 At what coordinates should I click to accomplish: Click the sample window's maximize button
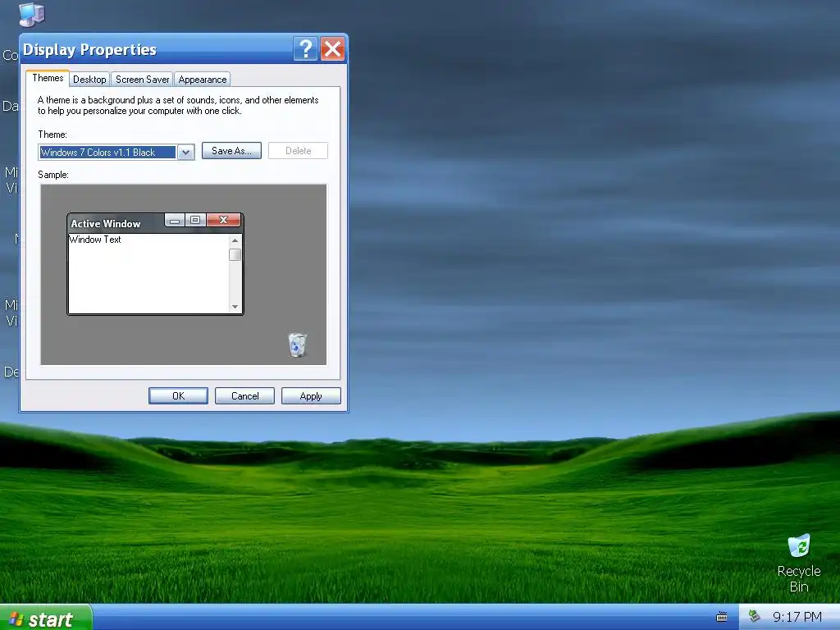tap(195, 220)
